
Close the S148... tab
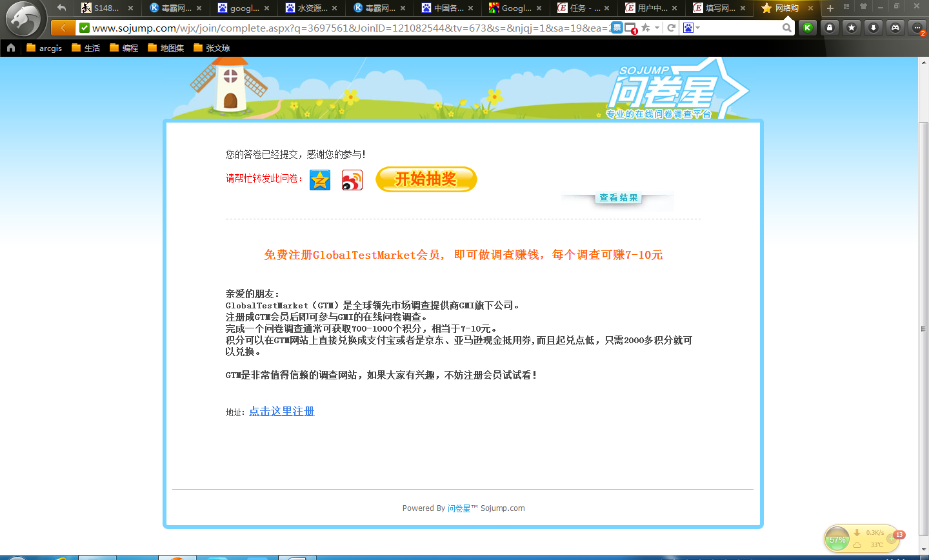(x=130, y=8)
